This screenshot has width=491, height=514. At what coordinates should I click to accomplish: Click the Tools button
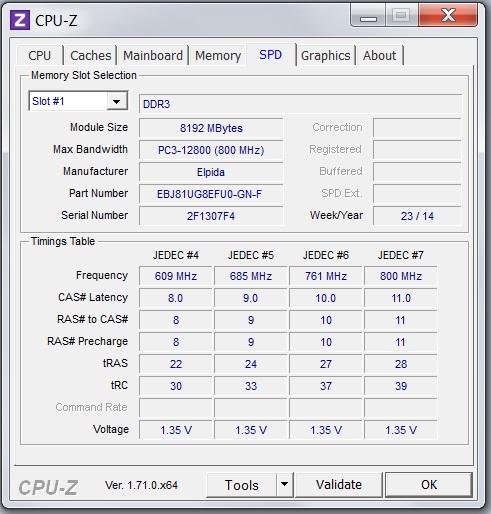[x=242, y=485]
